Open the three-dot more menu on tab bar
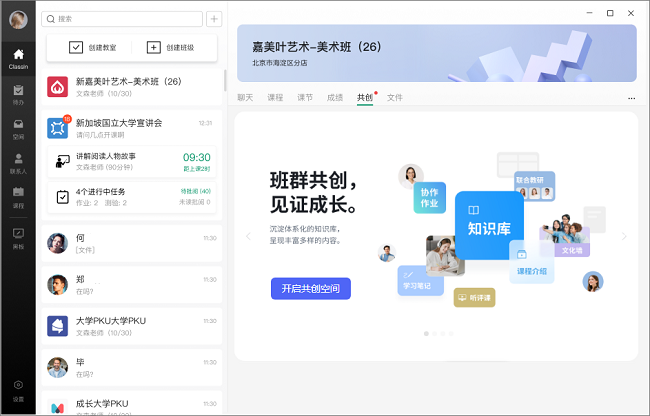Viewport: 650px width, 416px height. [631, 98]
